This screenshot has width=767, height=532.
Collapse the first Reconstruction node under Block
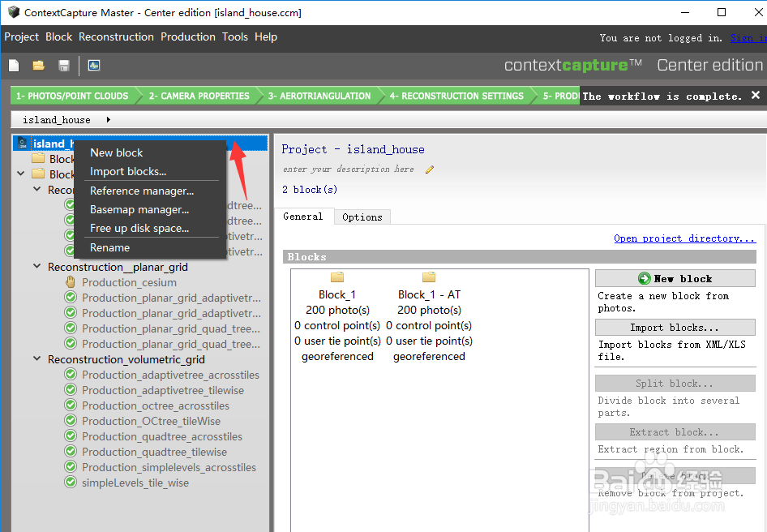click(x=36, y=189)
